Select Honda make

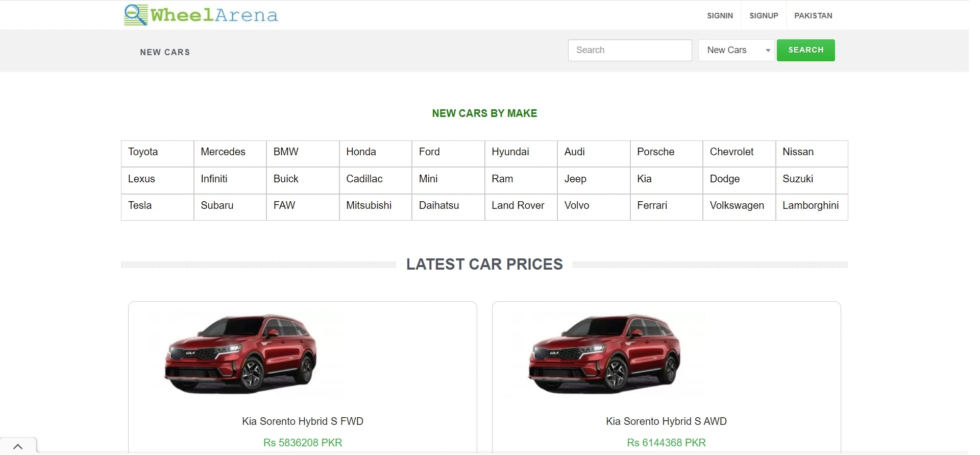[x=361, y=152]
